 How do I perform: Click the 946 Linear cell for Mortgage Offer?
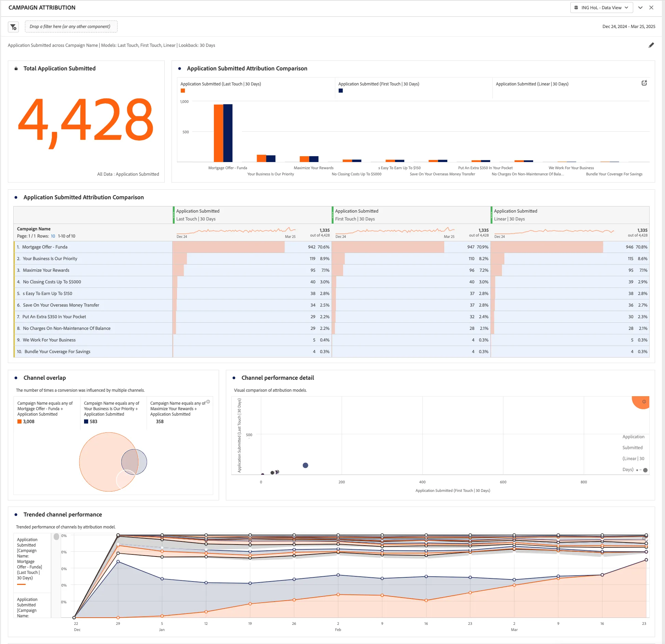pos(570,247)
